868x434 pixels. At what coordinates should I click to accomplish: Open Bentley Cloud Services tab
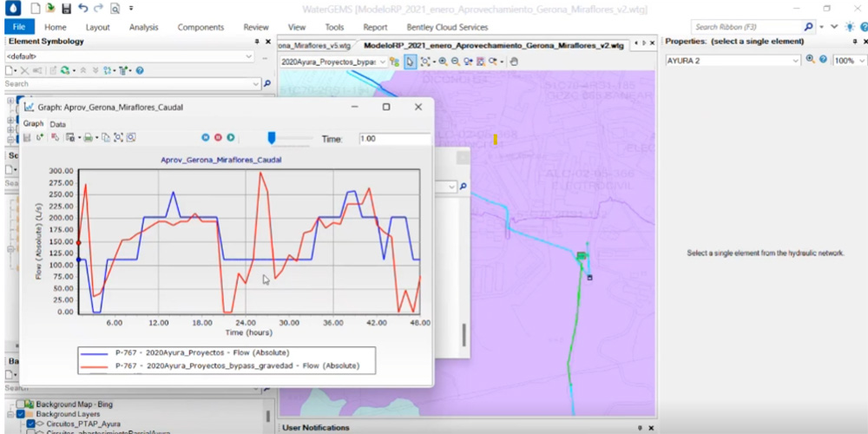[x=447, y=27]
